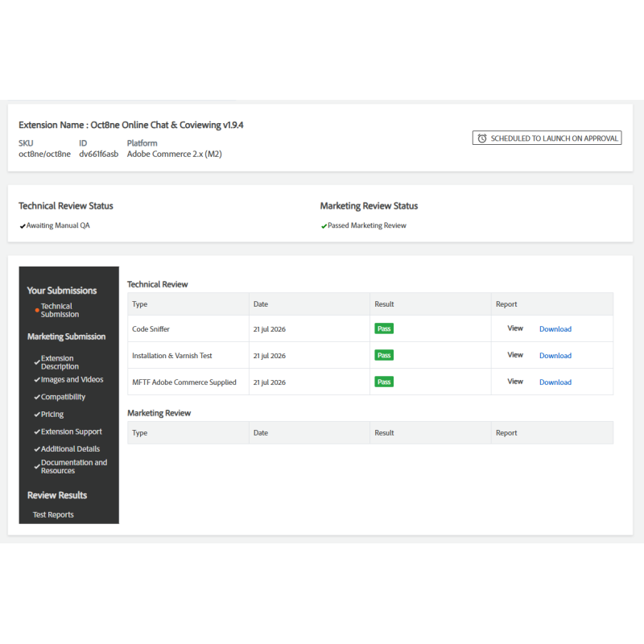644x644 pixels.
Task: Click the checkmark beside Pricing
Action: pyautogui.click(x=37, y=415)
